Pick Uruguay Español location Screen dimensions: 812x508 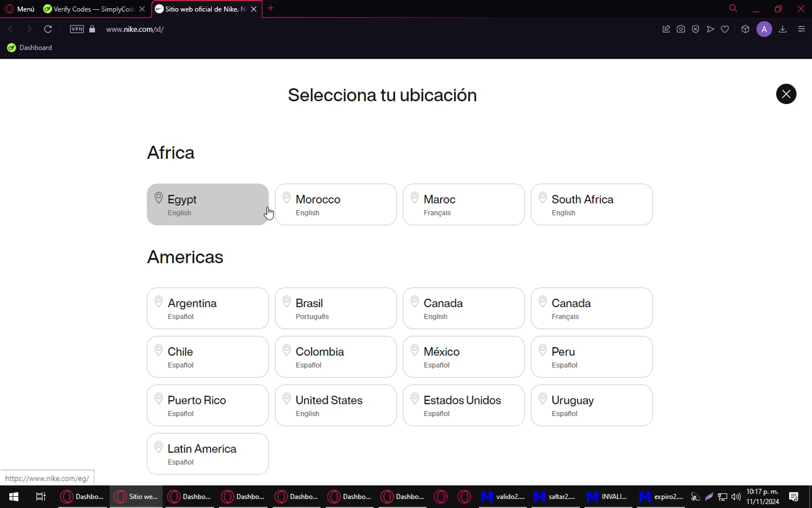point(592,405)
